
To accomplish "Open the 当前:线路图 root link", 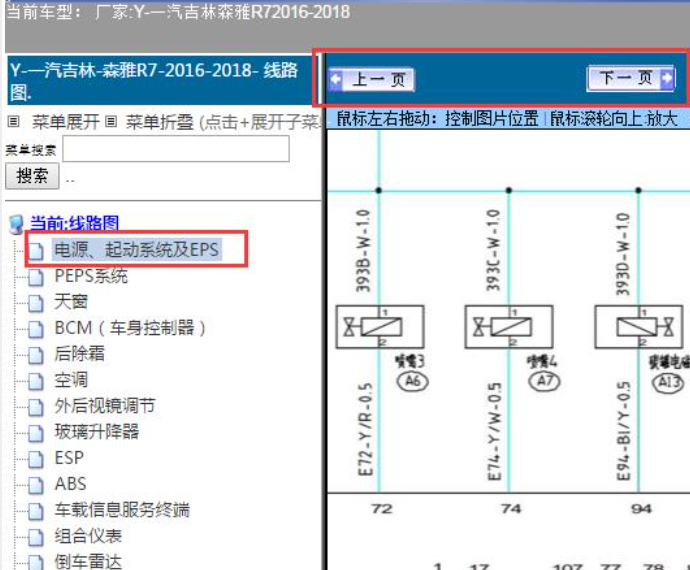I will coord(74,223).
